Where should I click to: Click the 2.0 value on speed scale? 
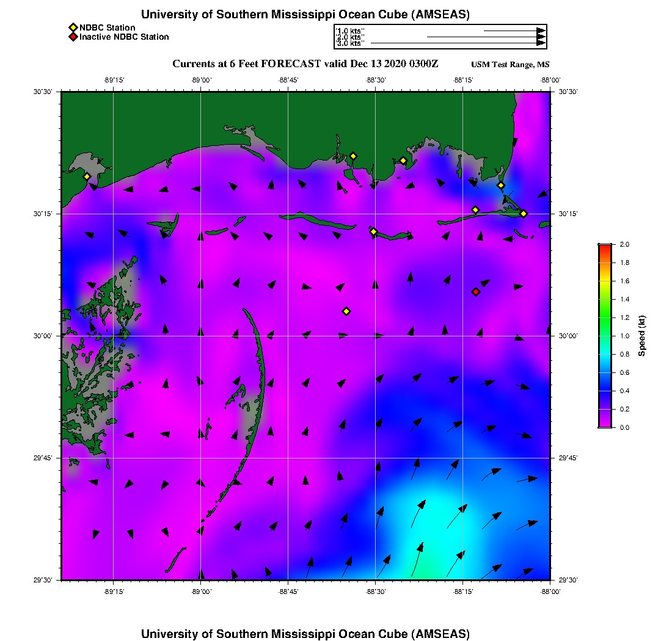pyautogui.click(x=621, y=244)
